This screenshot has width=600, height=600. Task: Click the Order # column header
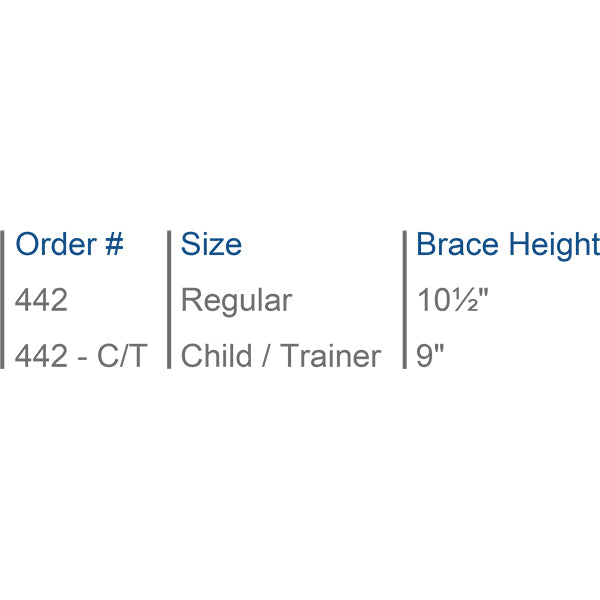(x=69, y=244)
